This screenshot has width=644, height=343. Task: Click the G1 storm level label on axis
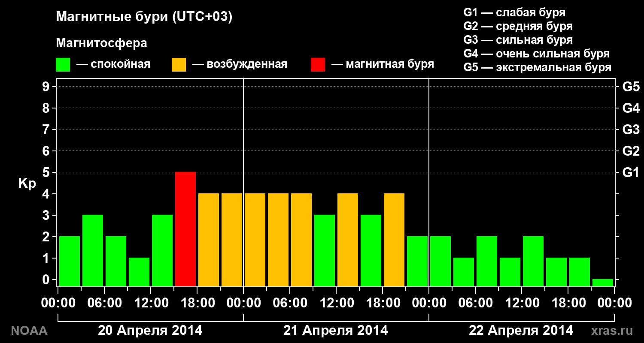click(631, 172)
